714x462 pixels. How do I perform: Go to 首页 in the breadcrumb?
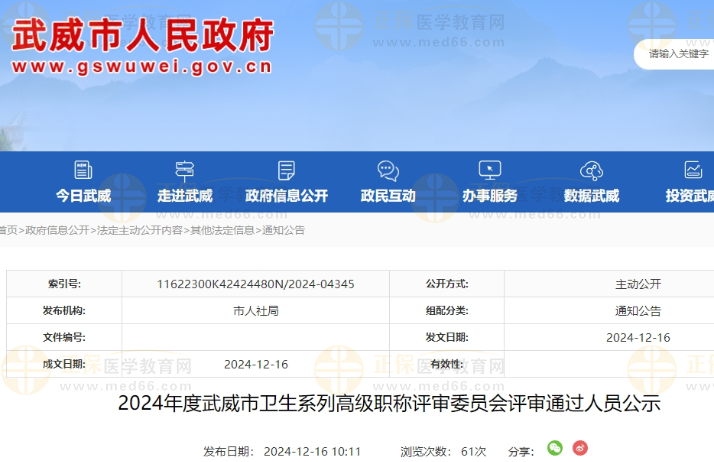tap(8, 230)
